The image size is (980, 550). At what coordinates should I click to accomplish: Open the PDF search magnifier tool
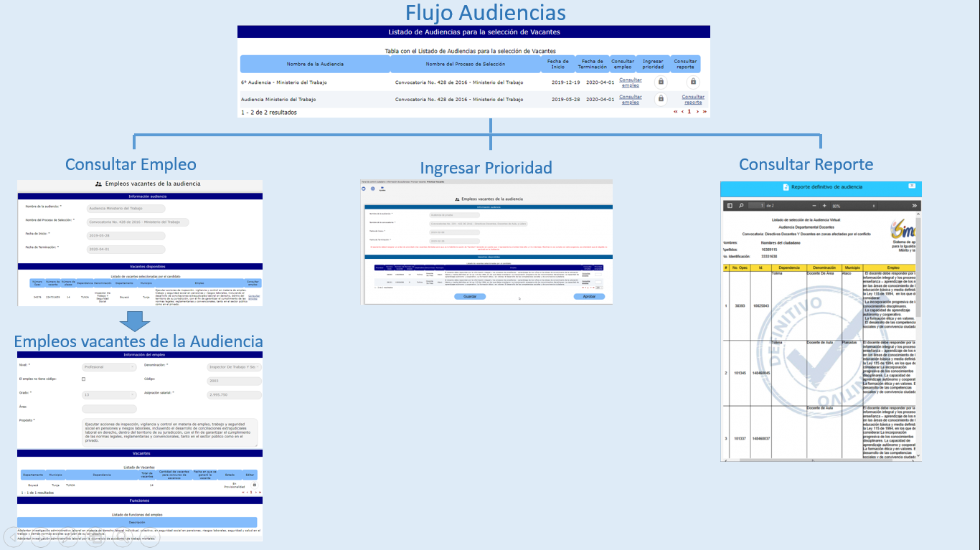tap(742, 206)
